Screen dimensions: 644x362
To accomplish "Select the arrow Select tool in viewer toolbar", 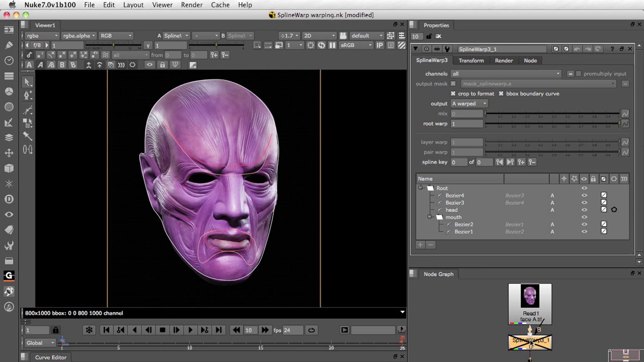I will click(x=27, y=82).
